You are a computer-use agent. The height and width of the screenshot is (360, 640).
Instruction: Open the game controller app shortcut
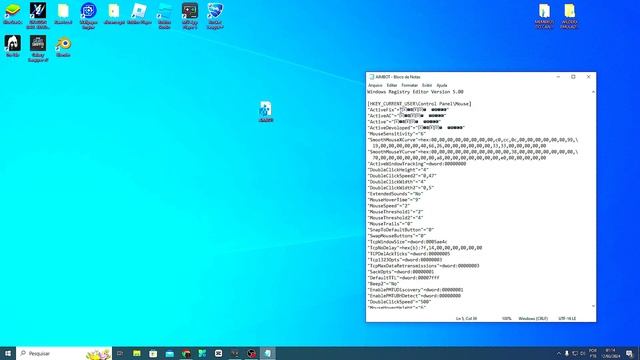click(190, 16)
